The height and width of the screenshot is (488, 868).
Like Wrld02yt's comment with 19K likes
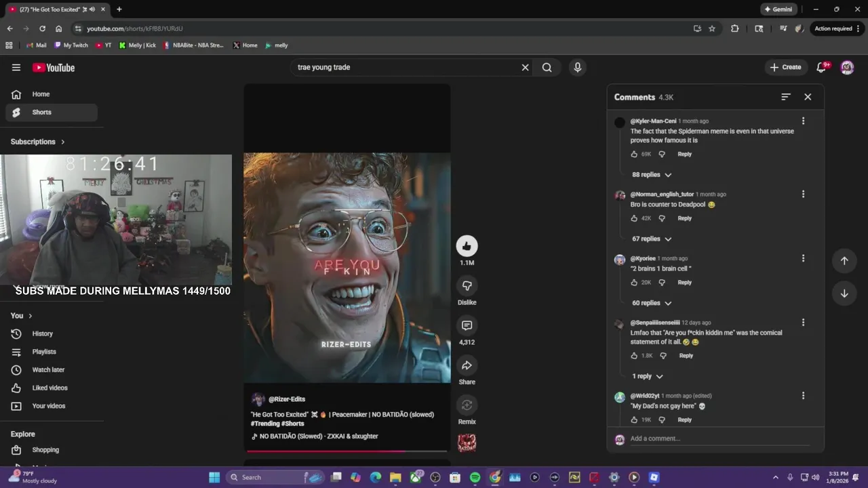pos(635,420)
